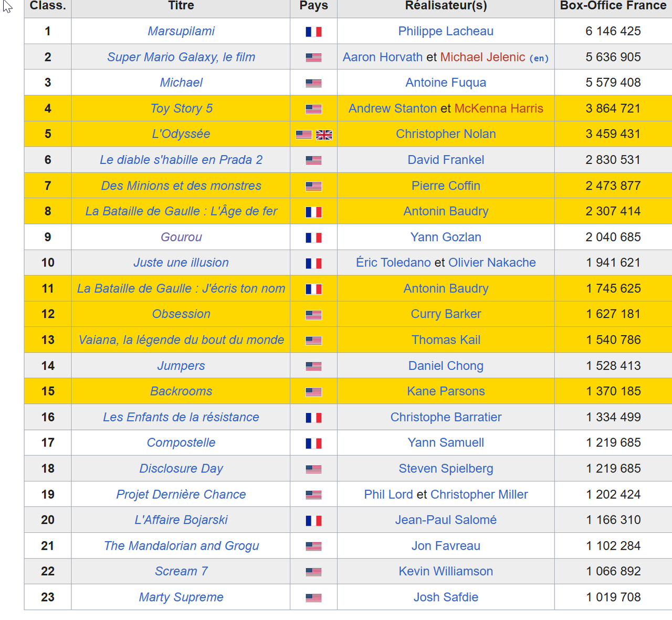Open the Marsupilami film link

point(181,32)
